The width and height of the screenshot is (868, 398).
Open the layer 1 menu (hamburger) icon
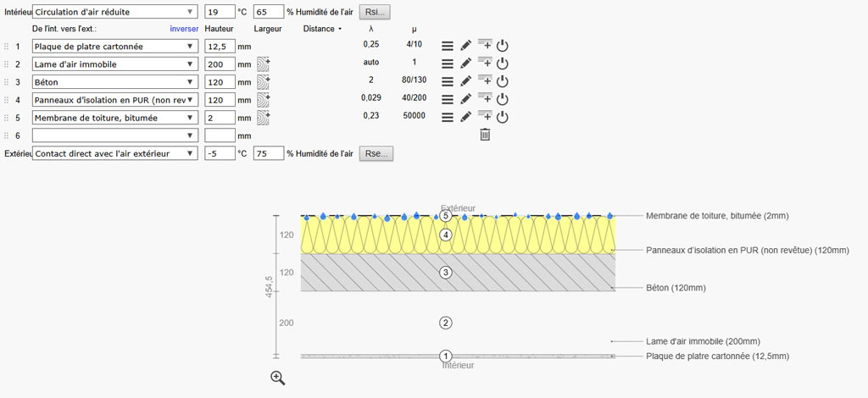(448, 46)
